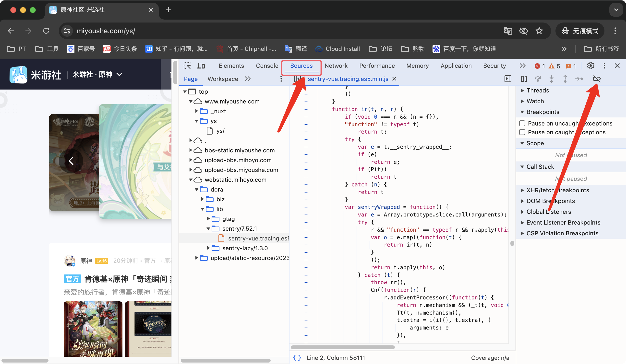
Task: Expand the sentry-lazy/1.3.0 folder
Action: click(x=208, y=248)
